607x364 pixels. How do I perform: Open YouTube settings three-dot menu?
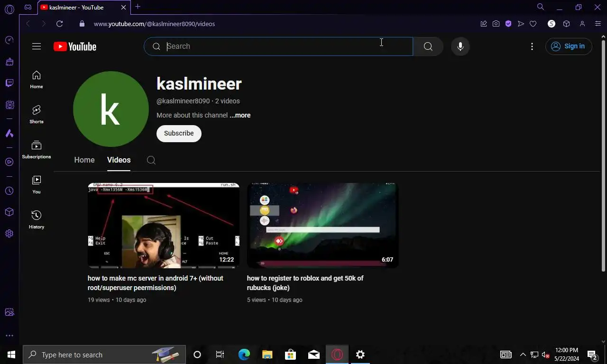(x=532, y=46)
